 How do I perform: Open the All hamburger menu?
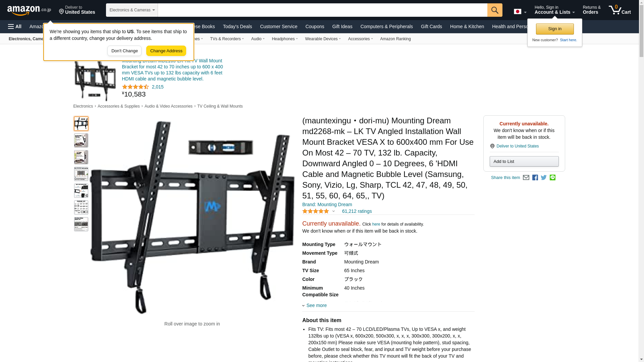pyautogui.click(x=15, y=26)
